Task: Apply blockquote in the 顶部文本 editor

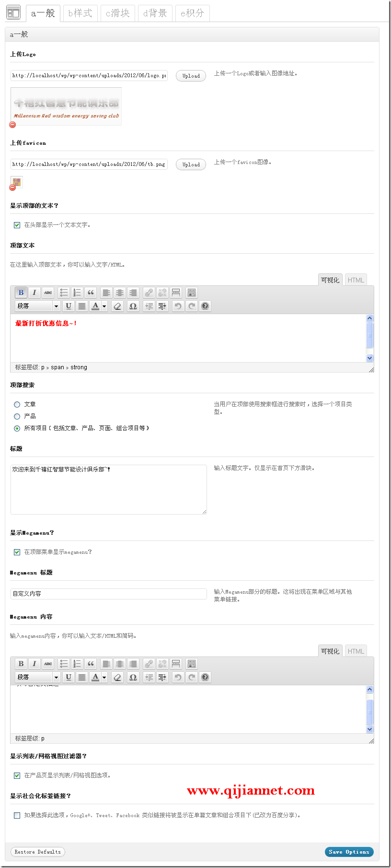Action: click(91, 293)
